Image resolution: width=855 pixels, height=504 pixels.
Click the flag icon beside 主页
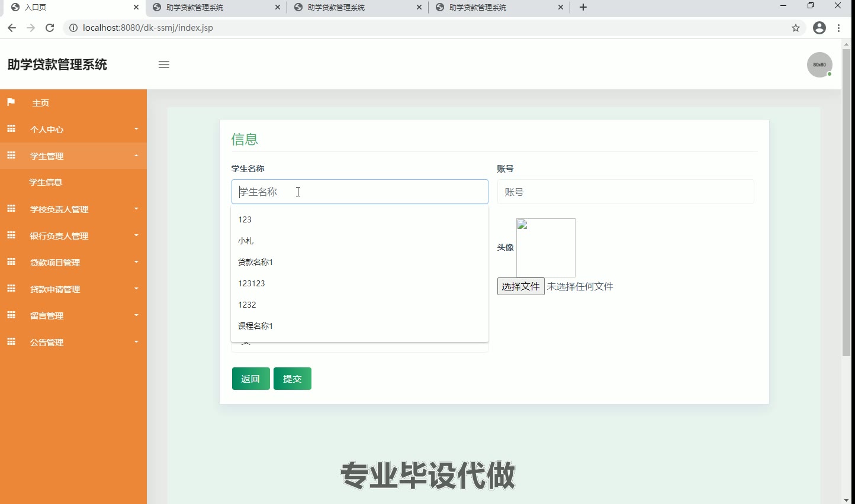tap(11, 102)
